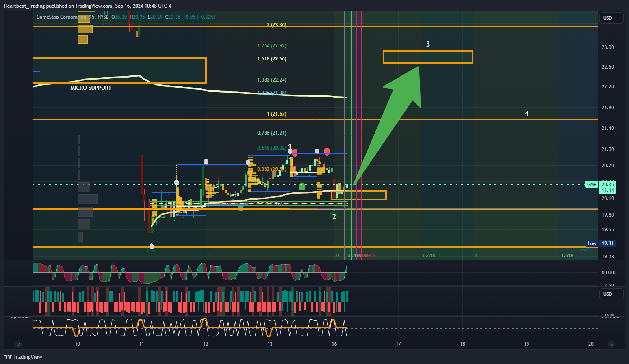Open the USD currency selector above the price axis

(x=611, y=18)
